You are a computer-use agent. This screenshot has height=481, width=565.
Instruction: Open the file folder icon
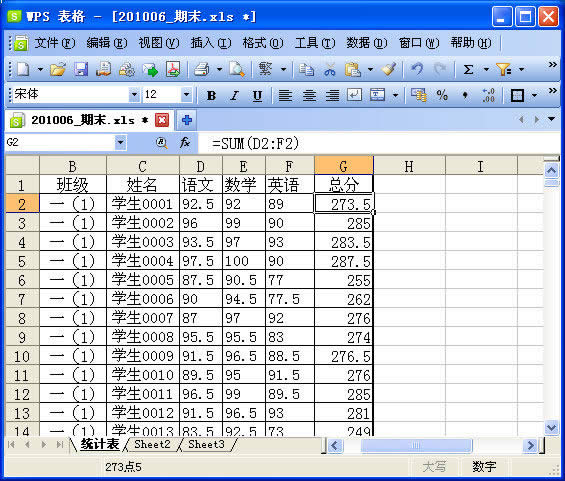pos(58,69)
